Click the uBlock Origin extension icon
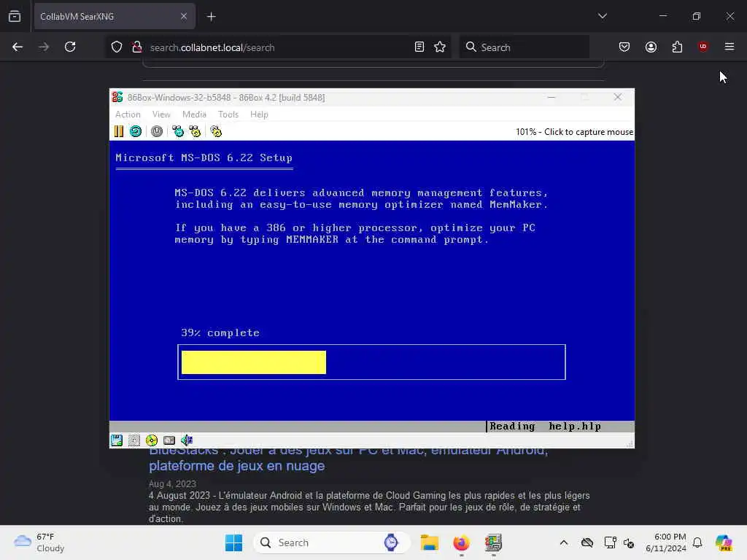 (703, 47)
